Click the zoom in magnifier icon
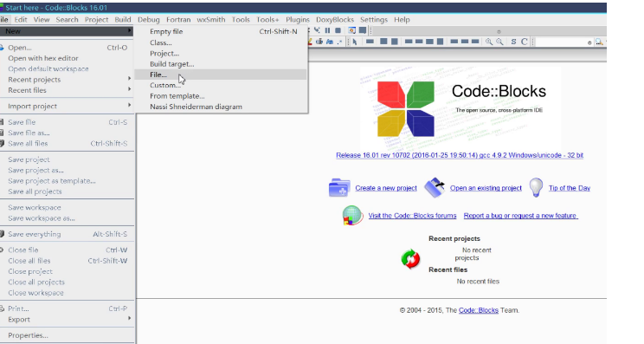Image resolution: width=644 pixels, height=344 pixels. pos(489,42)
